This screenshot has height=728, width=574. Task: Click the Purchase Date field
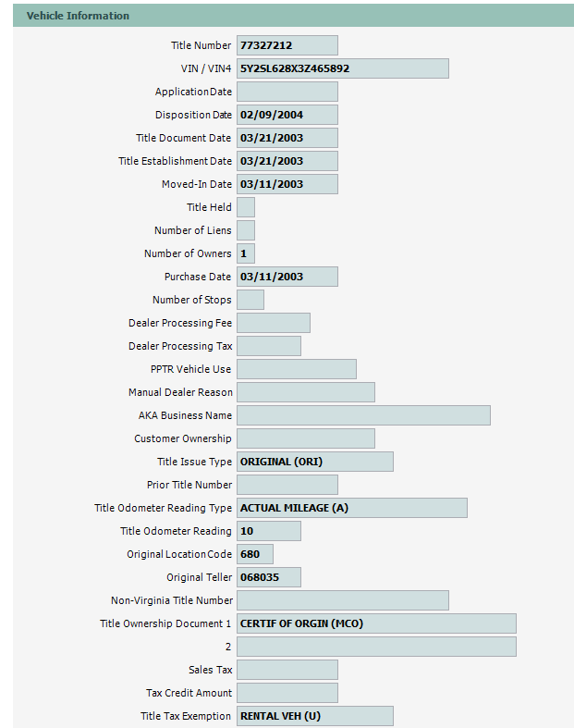287,277
